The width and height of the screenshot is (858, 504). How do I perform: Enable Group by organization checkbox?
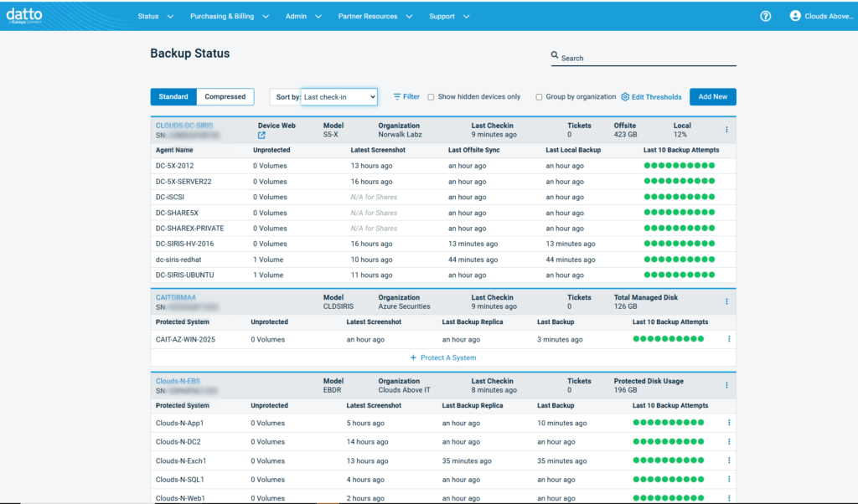coord(539,97)
